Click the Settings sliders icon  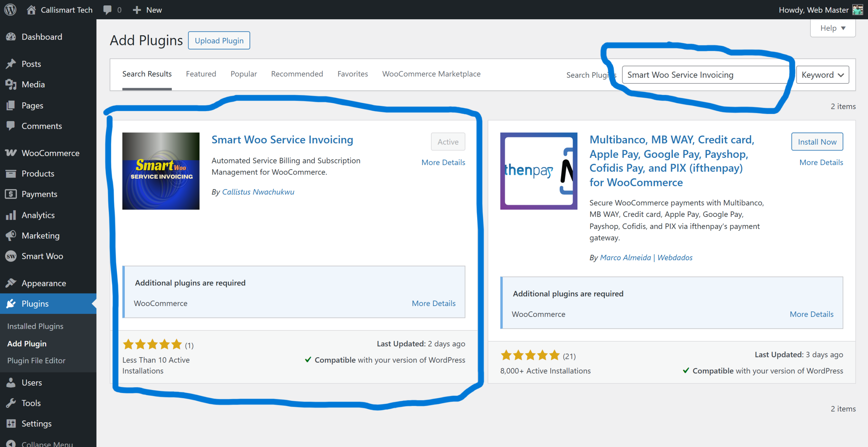(x=11, y=423)
